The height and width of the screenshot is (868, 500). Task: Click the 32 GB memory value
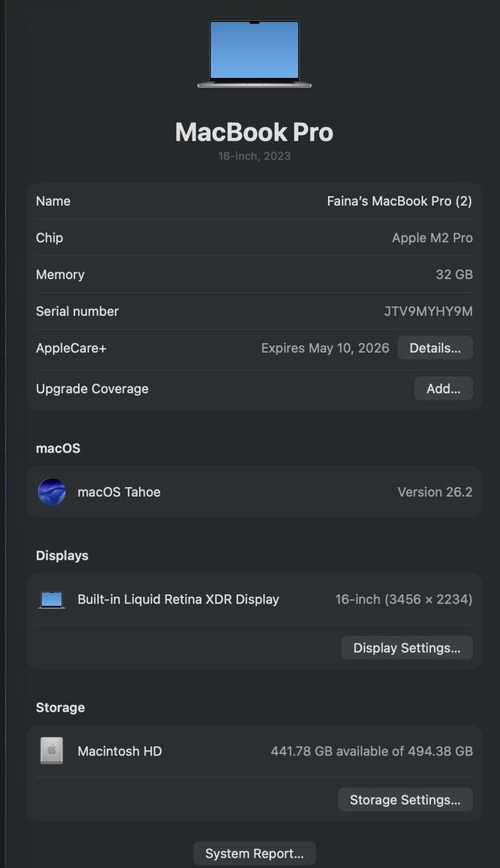tap(453, 275)
